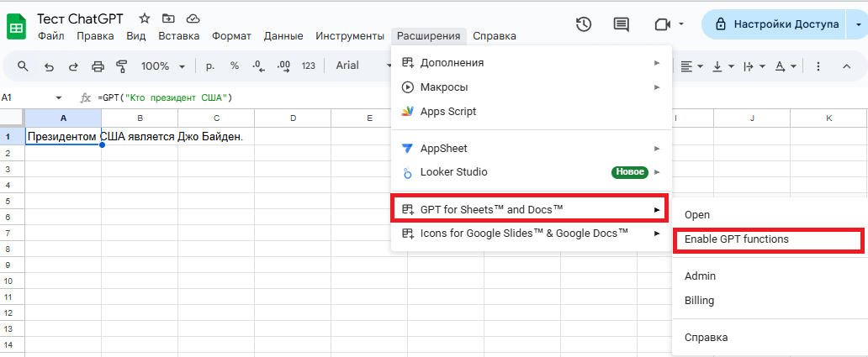Open the Файл menu
The width and height of the screenshot is (868, 357).
[x=50, y=36]
